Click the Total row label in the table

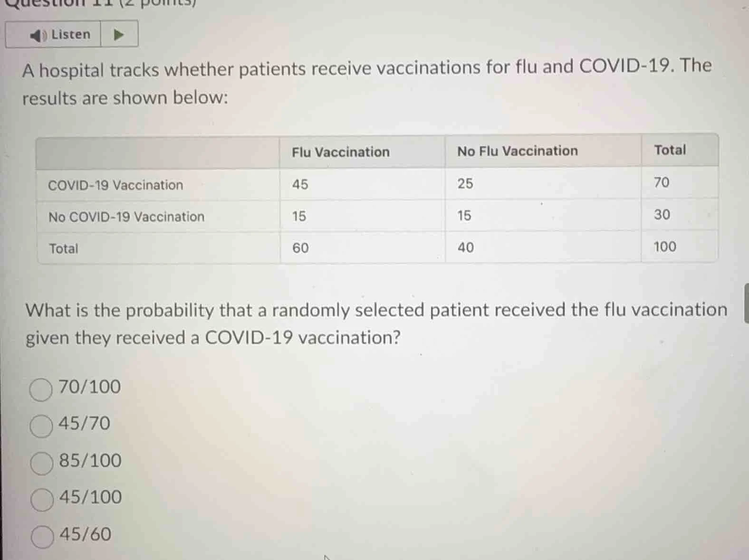[63, 248]
